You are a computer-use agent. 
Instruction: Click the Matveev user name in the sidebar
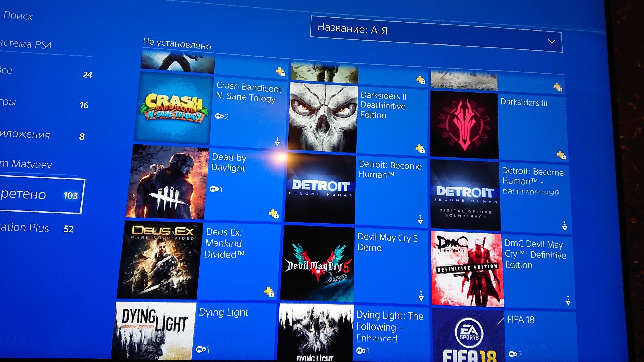(x=32, y=164)
